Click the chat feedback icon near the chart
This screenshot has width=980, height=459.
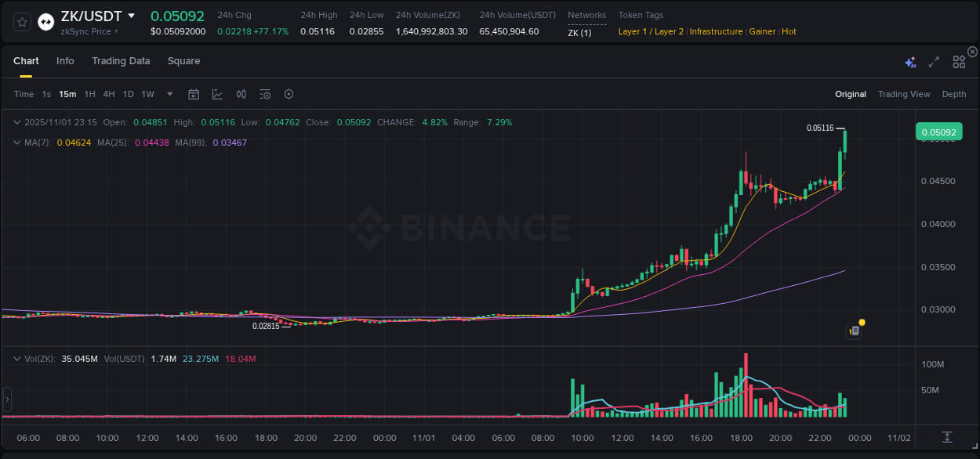[x=853, y=330]
